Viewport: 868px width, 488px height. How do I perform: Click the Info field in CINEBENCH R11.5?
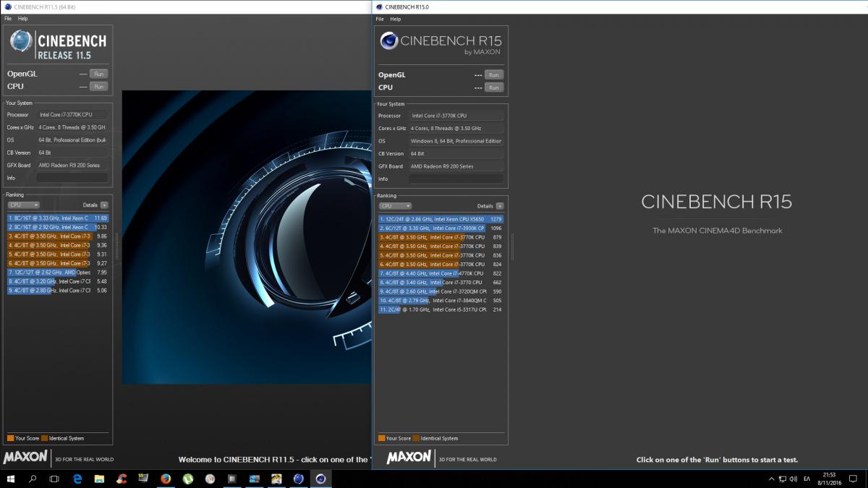72,177
